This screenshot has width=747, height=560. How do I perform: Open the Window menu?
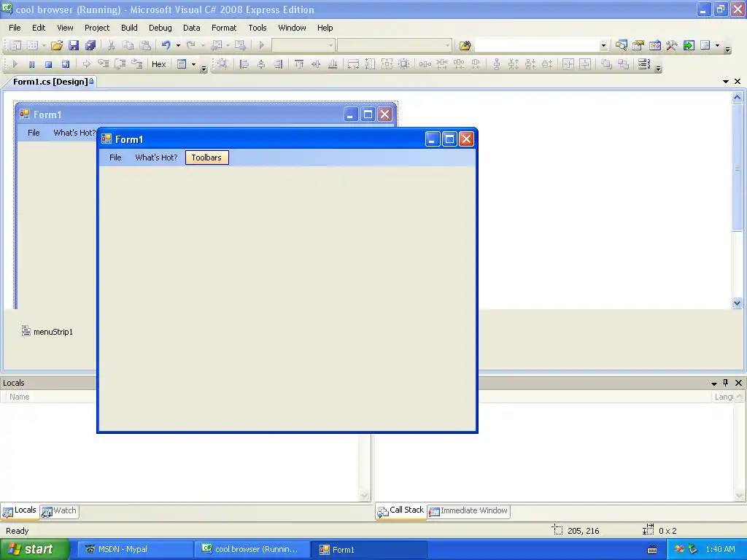coord(292,28)
